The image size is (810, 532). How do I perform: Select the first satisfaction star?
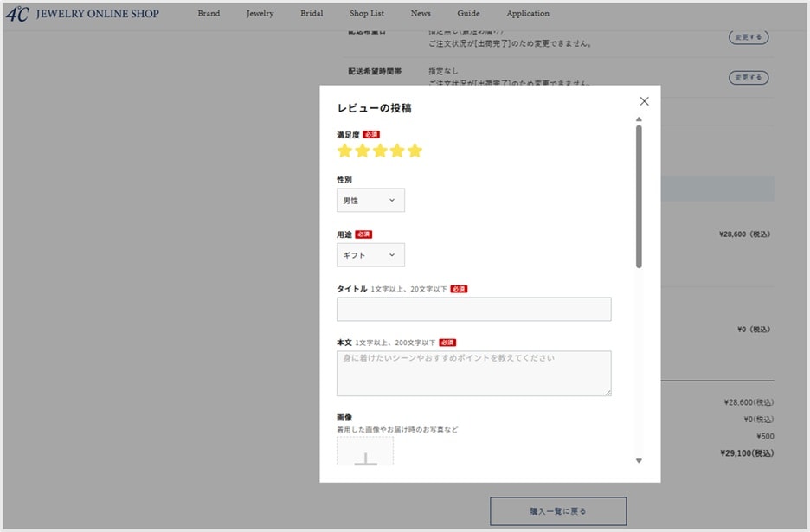click(344, 151)
